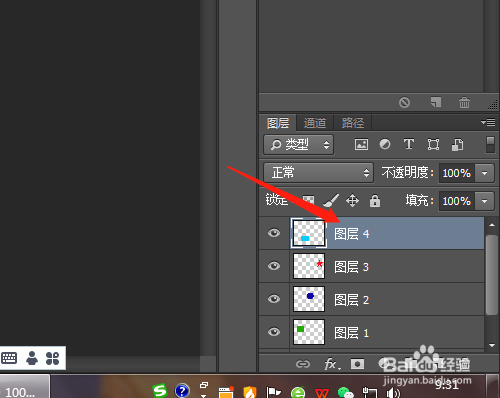Click the fill 100% value field
The width and height of the screenshot is (500, 398).
pyautogui.click(x=457, y=201)
